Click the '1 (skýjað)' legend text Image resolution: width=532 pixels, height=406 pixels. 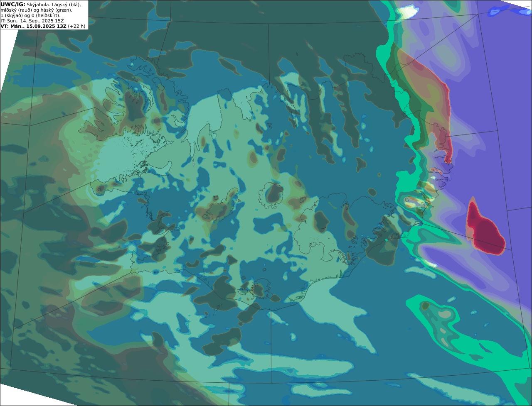click(12, 15)
